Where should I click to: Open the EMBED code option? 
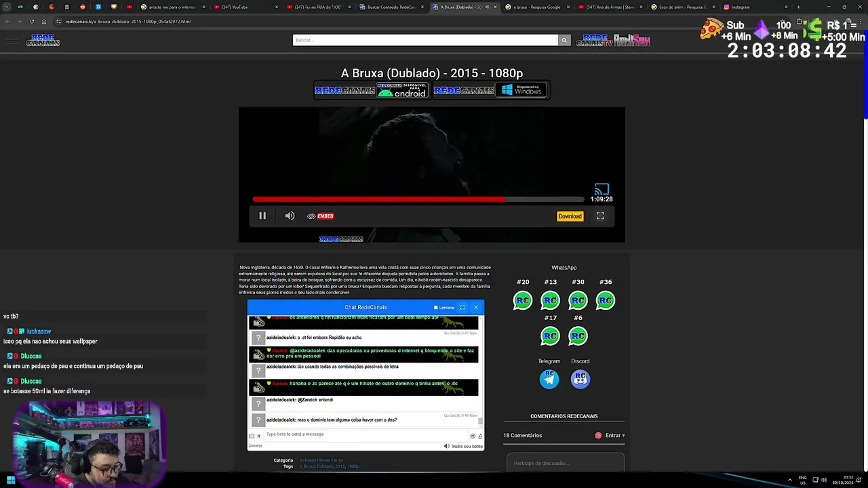[320, 216]
